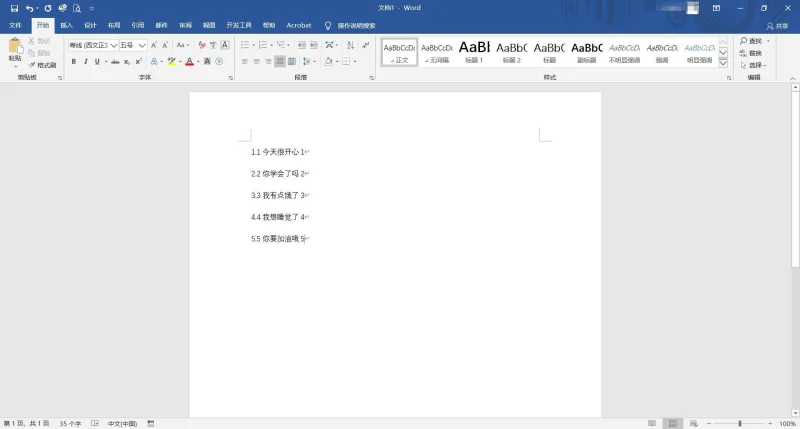This screenshot has height=429, width=800.
Task: Toggle Italic formatting
Action: pos(85,62)
